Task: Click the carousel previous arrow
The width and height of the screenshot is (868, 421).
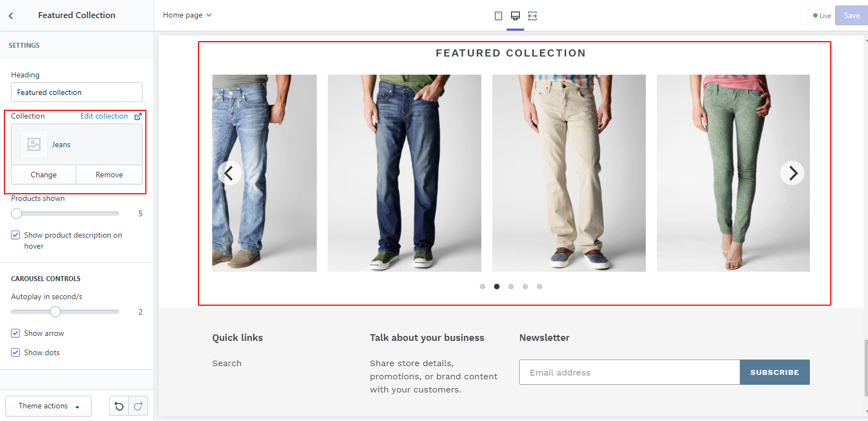Action: (x=230, y=173)
